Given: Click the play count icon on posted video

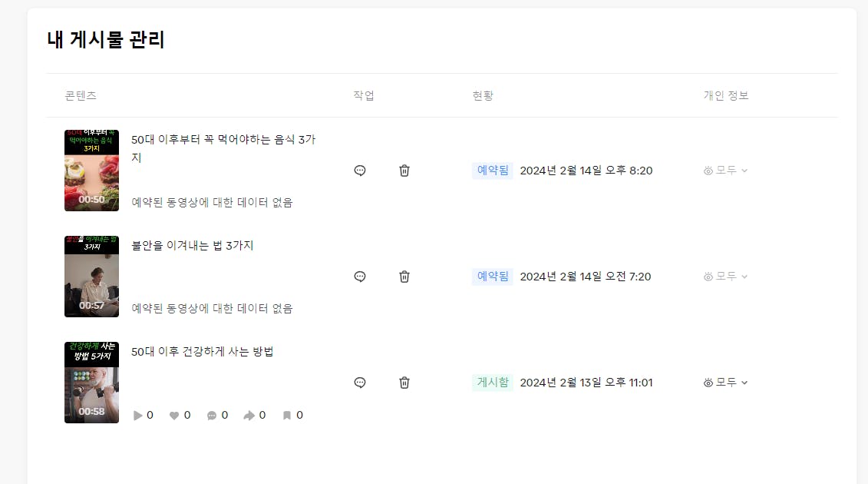Looking at the screenshot, I should [x=138, y=416].
